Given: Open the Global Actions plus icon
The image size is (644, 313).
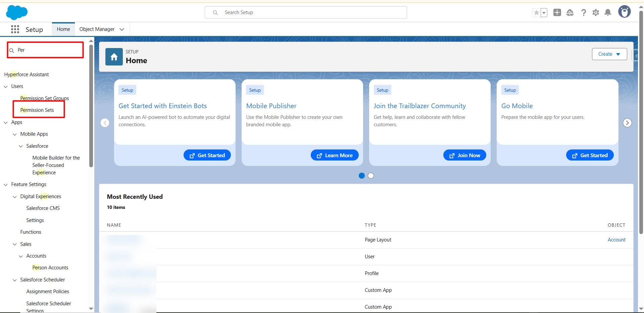Looking at the screenshot, I should [x=557, y=13].
